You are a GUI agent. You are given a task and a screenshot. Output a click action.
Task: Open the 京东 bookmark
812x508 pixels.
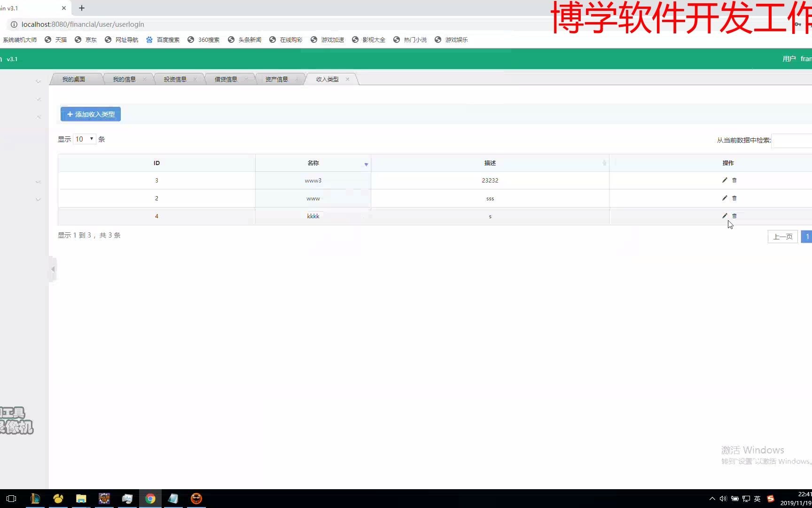pyautogui.click(x=86, y=40)
